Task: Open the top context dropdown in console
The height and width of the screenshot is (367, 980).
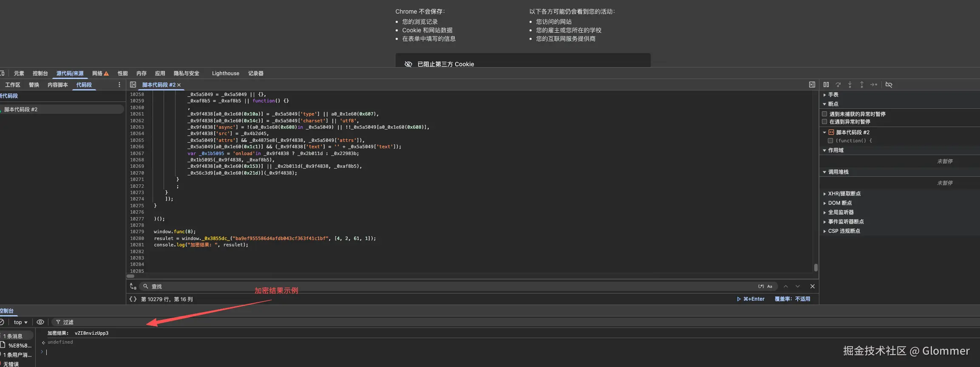Action: [20, 322]
